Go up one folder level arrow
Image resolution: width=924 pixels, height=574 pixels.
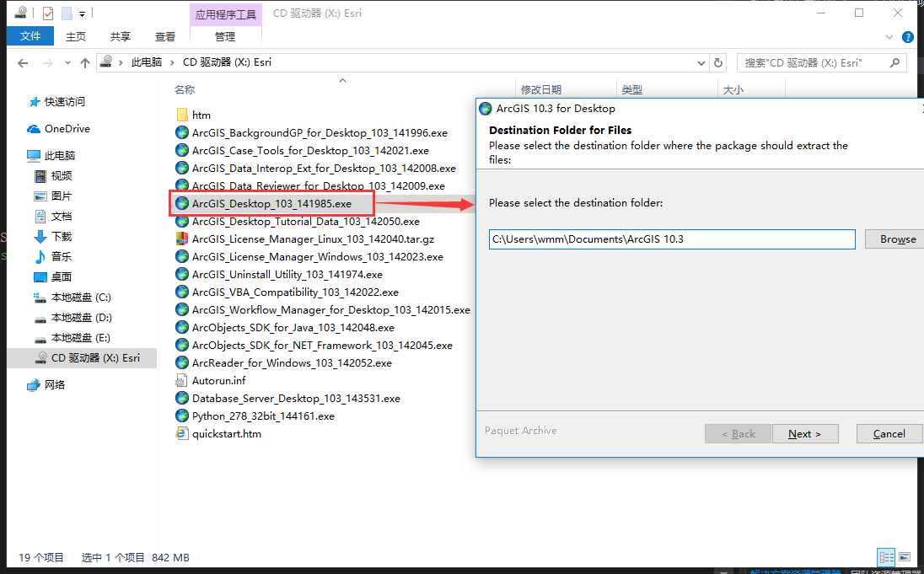85,62
